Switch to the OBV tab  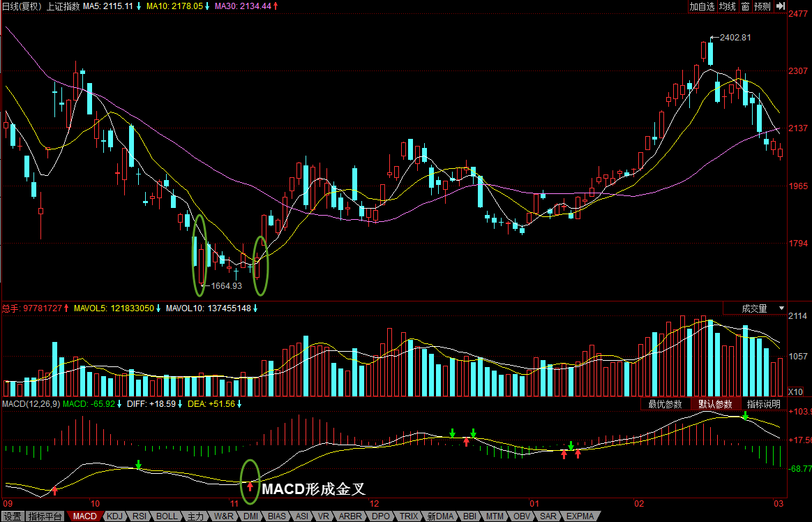(x=522, y=516)
